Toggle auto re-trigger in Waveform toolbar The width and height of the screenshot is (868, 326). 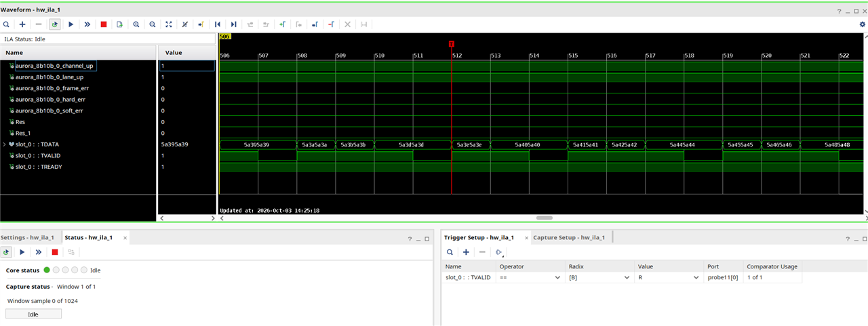[55, 24]
